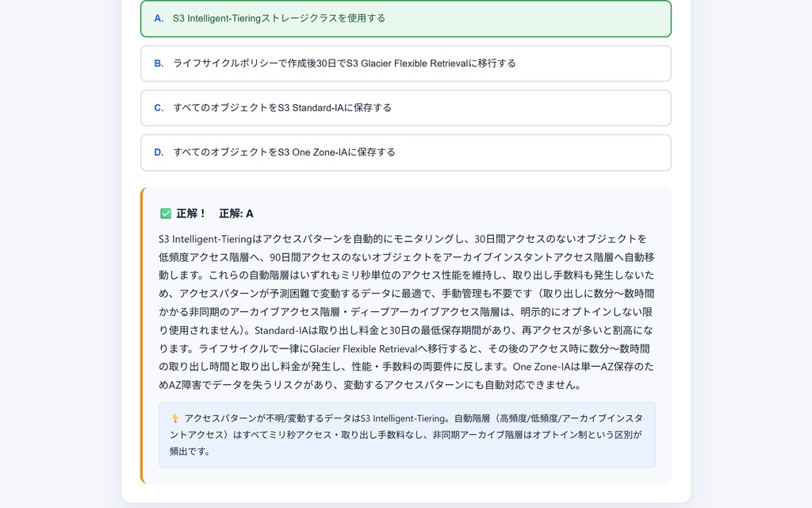Click the '正解: A' result text
The image size is (812, 508).
coord(236,214)
